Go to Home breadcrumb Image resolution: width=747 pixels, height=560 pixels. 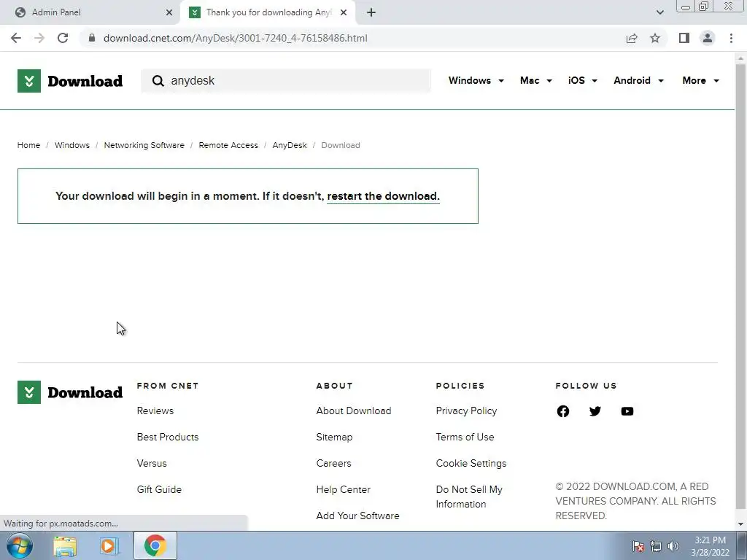coord(28,145)
